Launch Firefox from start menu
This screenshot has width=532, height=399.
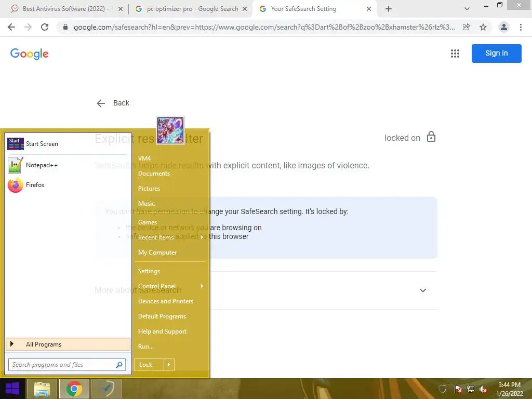(67, 185)
